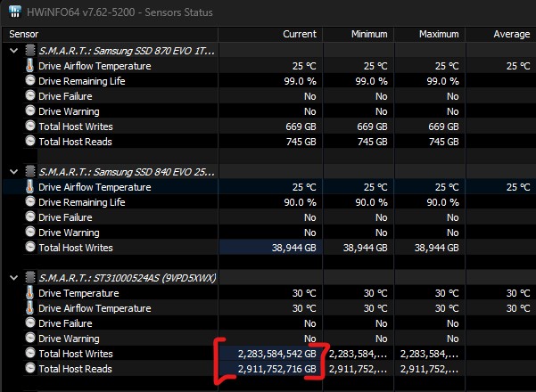Image resolution: width=536 pixels, height=392 pixels.
Task: Click truncated minimum value of ST31000524AS Total Host Writes
Action: coord(359,354)
